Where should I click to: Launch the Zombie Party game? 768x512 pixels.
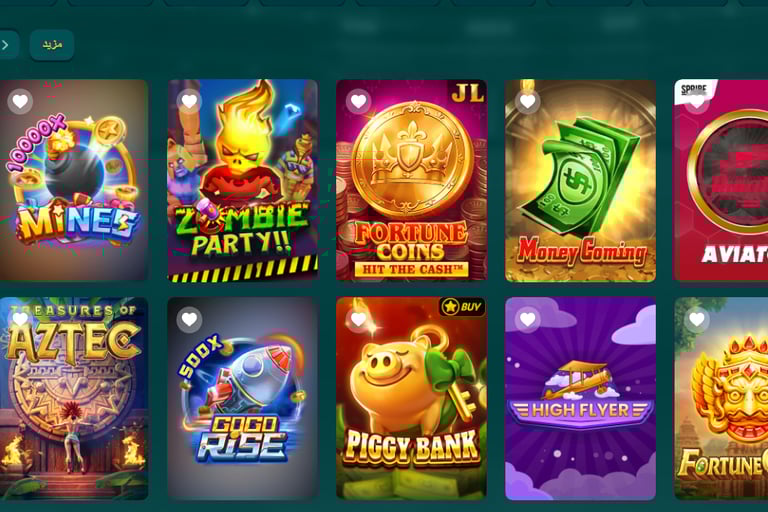pos(242,180)
